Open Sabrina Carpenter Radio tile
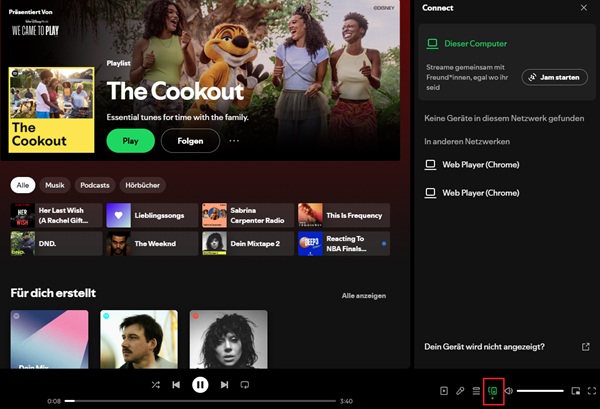The image size is (600, 409). pyautogui.click(x=248, y=215)
